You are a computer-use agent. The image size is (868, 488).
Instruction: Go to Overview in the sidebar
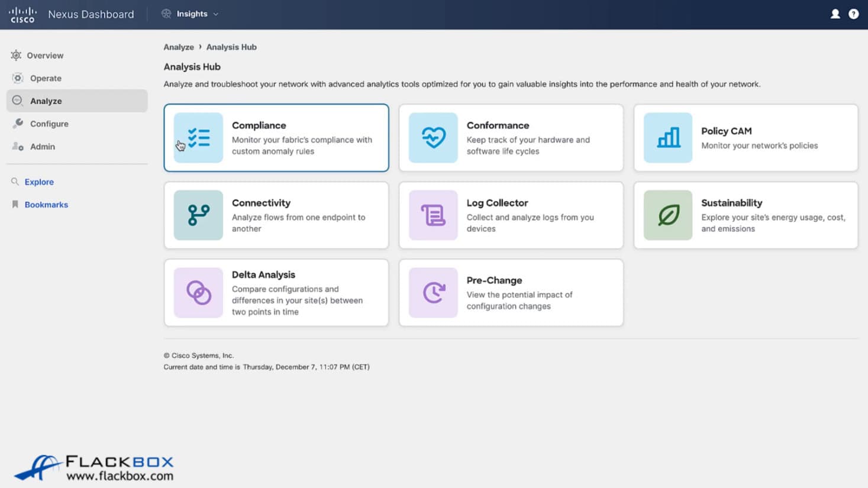click(45, 56)
